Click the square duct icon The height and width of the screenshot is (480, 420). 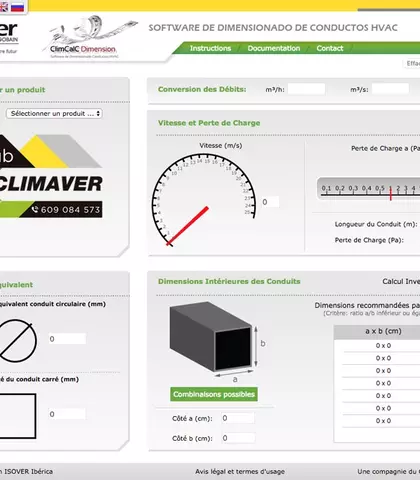(18, 416)
